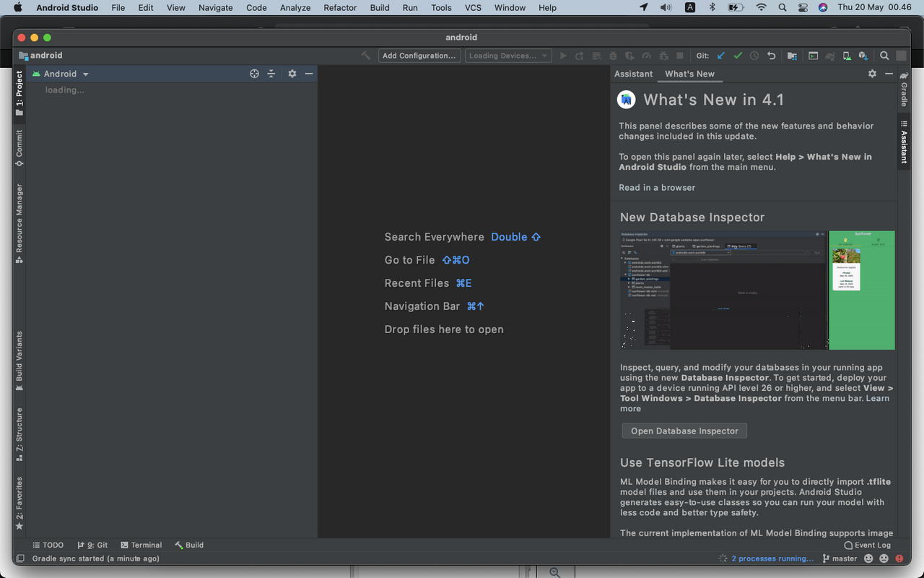Click the Database Inspector preview screenshot

pyautogui.click(x=757, y=290)
